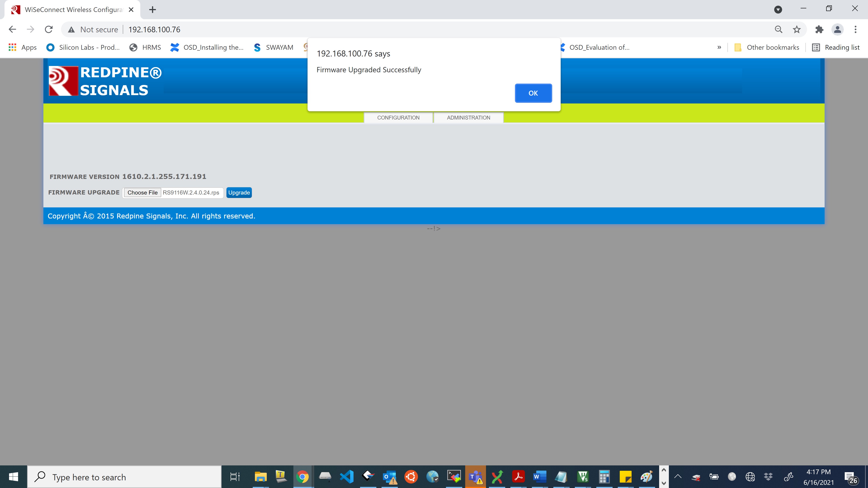The width and height of the screenshot is (868, 488).
Task: Click the bookmark star icon
Action: [797, 30]
